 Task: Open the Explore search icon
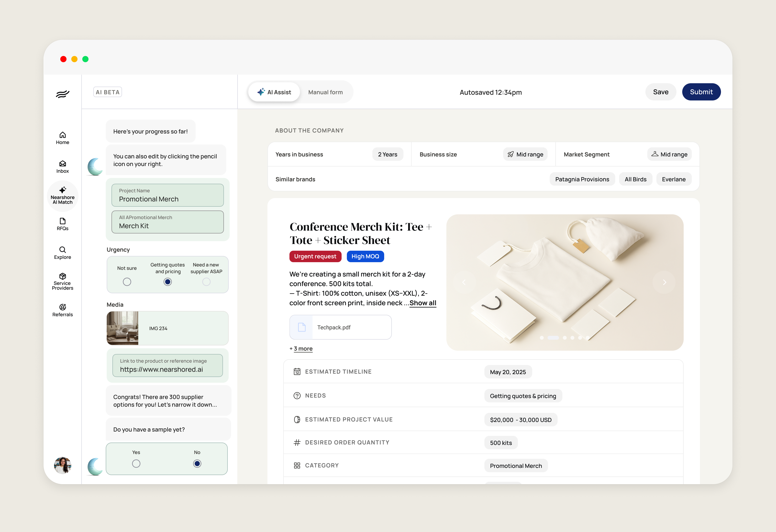[x=62, y=252]
